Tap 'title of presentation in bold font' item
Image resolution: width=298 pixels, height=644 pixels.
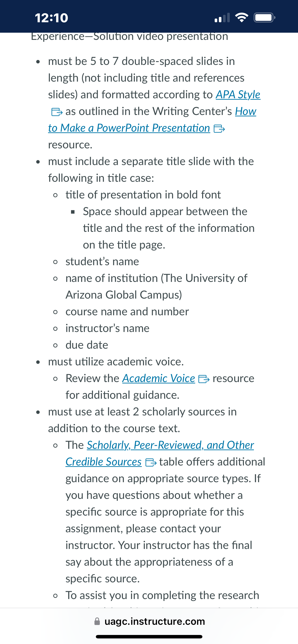tap(143, 195)
